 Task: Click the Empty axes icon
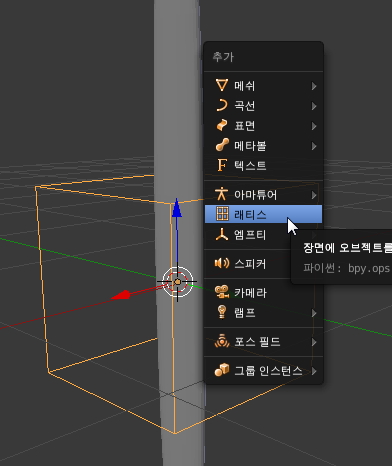pyautogui.click(x=222, y=234)
